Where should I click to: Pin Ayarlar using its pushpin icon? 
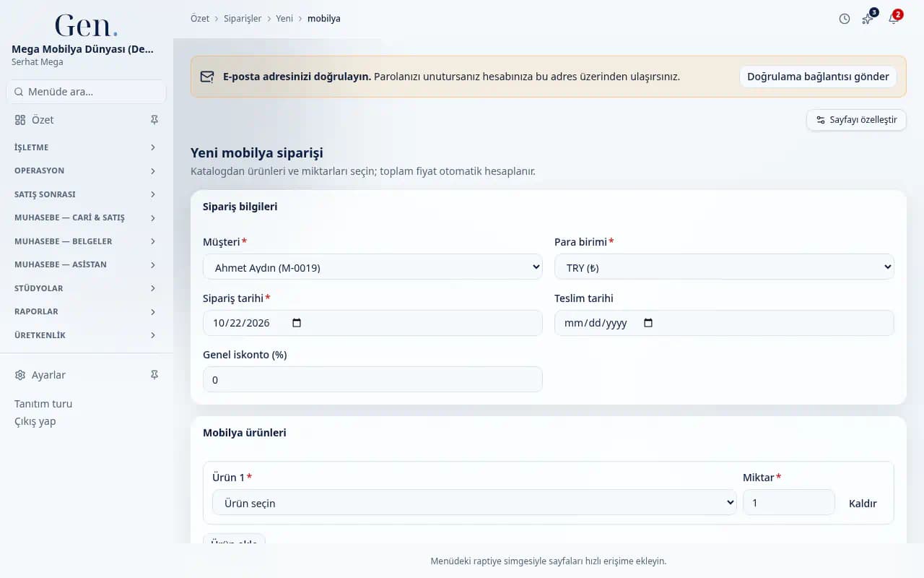point(154,375)
